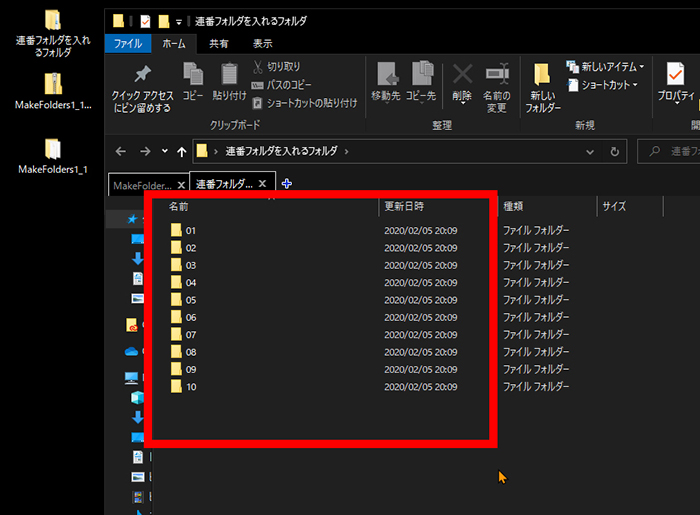Open the 表示 ribbon tab
The image size is (700, 515).
tap(262, 44)
